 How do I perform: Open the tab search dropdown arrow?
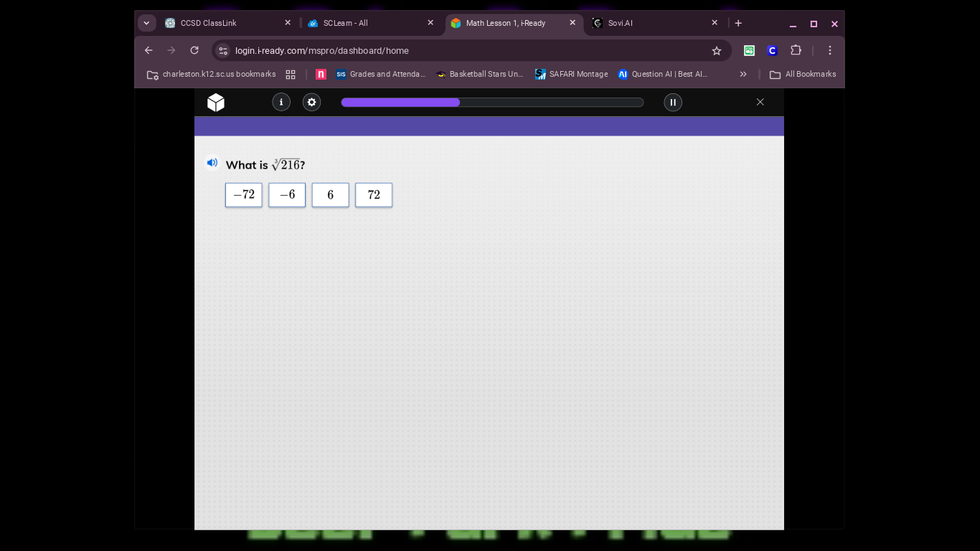coord(147,23)
